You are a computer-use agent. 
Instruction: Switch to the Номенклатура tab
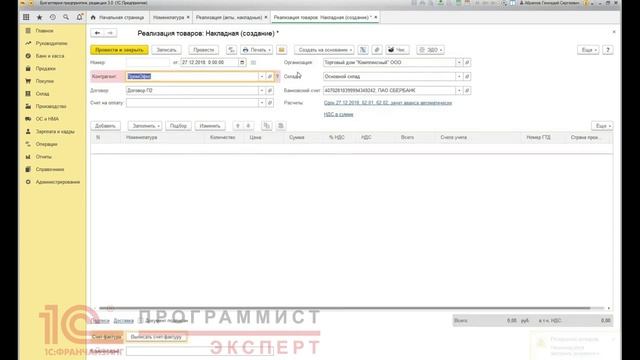(x=168, y=18)
